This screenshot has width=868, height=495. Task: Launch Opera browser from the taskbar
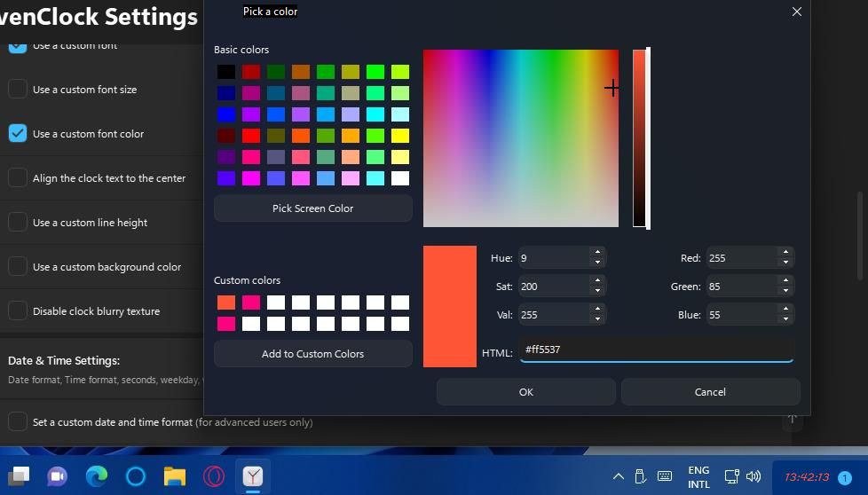click(x=213, y=476)
